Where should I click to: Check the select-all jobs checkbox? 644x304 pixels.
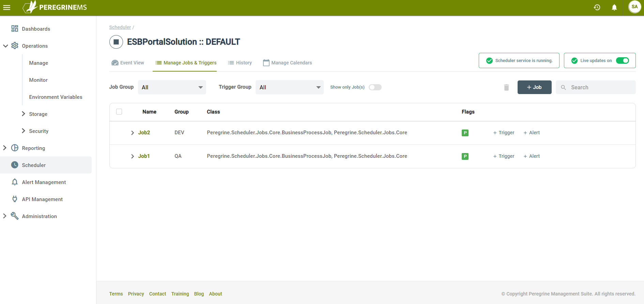pos(119,112)
